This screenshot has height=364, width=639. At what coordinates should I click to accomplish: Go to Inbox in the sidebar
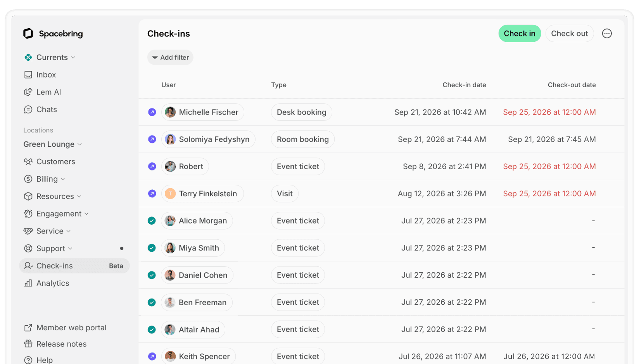coord(46,75)
